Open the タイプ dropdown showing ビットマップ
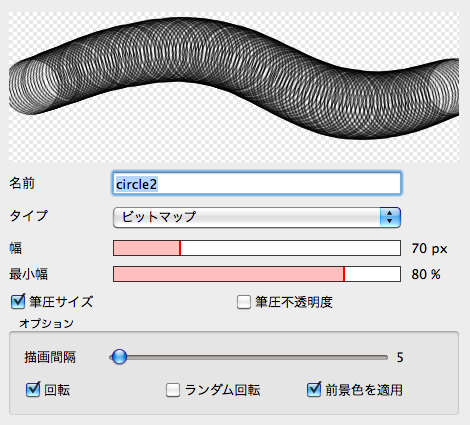The image size is (470, 425). (257, 217)
